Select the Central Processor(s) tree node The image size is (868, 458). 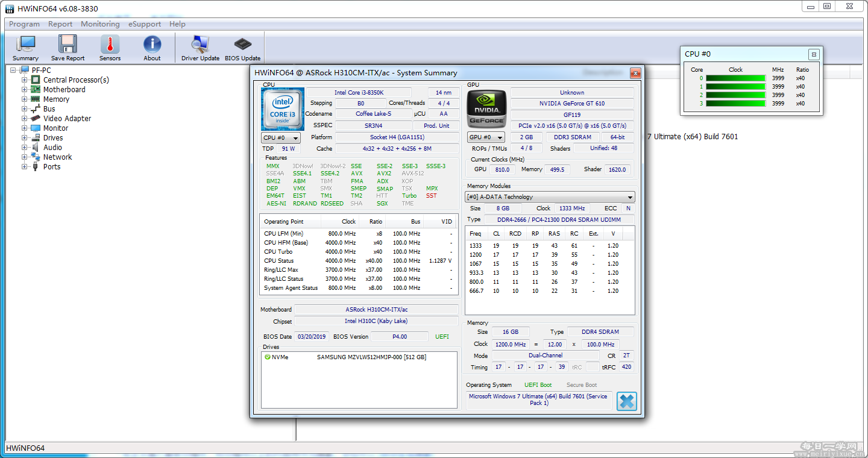[76, 80]
